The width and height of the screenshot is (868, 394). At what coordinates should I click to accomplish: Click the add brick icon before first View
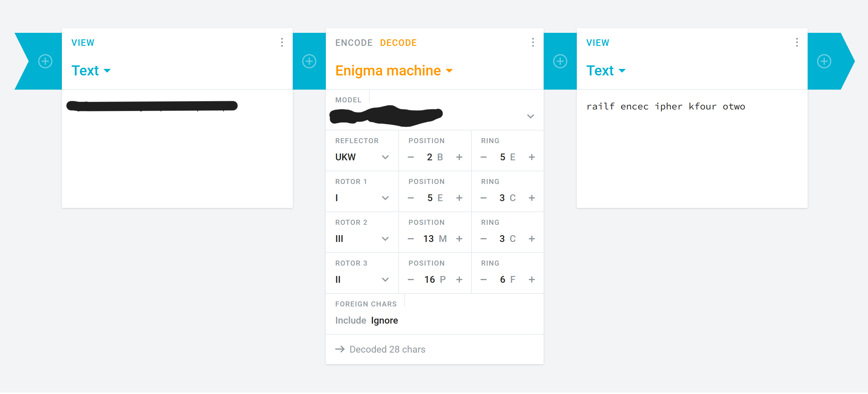point(45,61)
